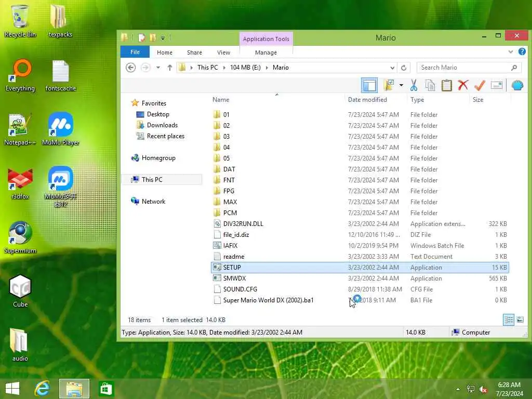Click 104 MB (E:) breadcrumb segment
The width and height of the screenshot is (532, 399).
pos(245,68)
